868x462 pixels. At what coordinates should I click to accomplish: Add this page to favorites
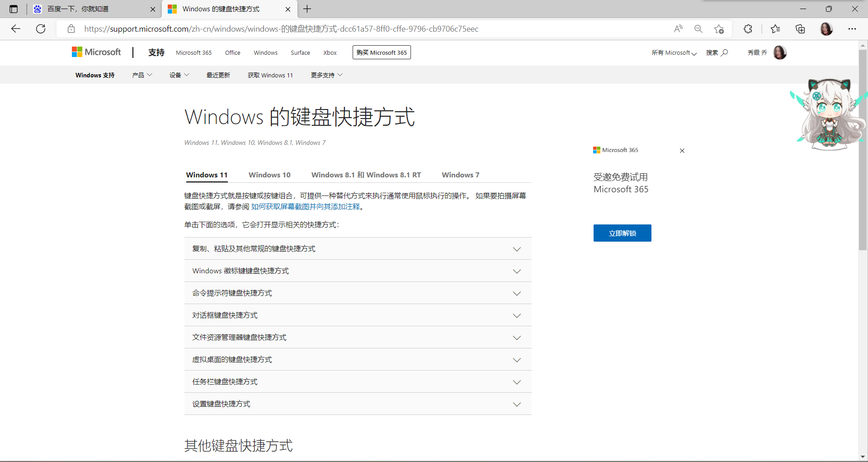click(x=719, y=29)
